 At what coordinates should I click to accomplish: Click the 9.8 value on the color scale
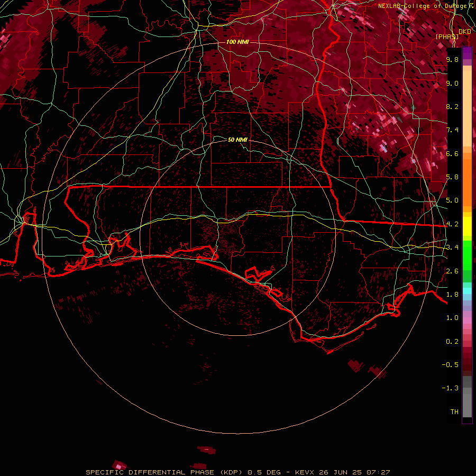452,59
